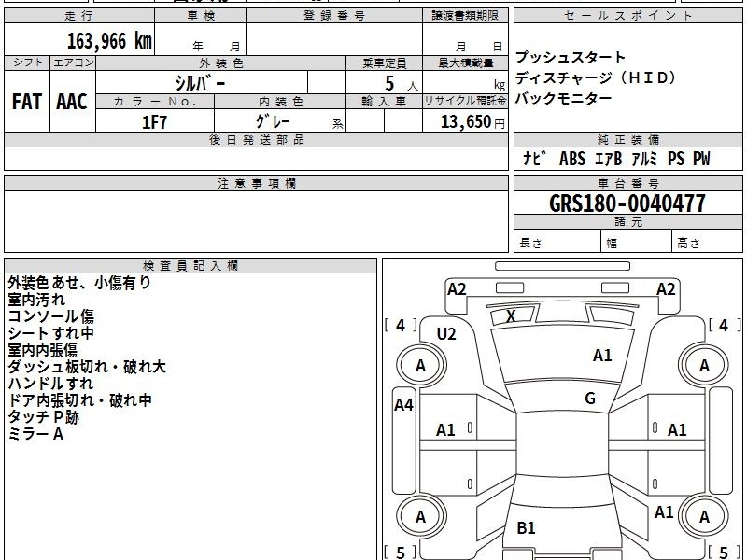The width and height of the screenshot is (747, 560).
Task: Select the 長さ dimension label
Action: [x=530, y=244]
